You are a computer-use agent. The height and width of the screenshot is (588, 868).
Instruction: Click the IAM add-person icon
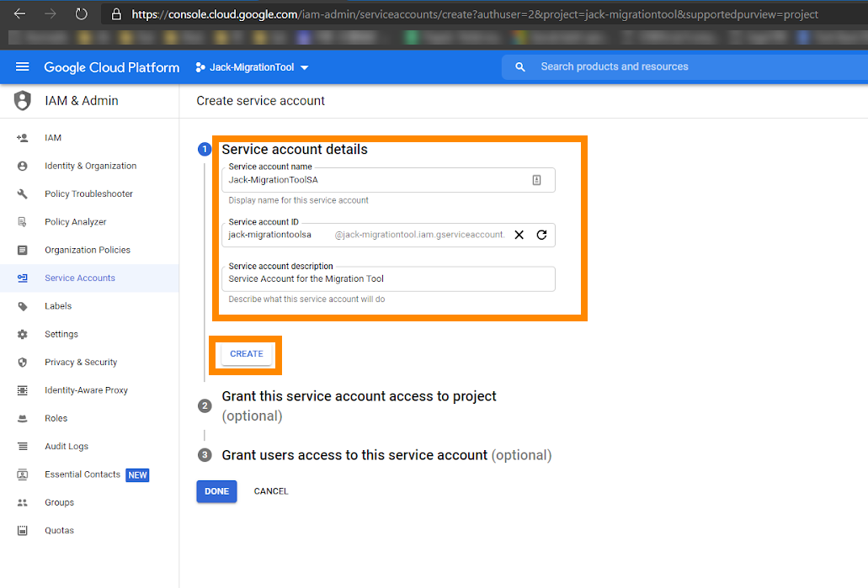click(x=22, y=138)
